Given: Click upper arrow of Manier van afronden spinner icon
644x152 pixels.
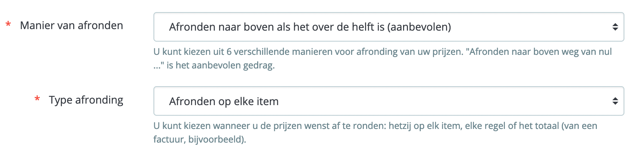Looking at the screenshot, I should coord(615,25).
